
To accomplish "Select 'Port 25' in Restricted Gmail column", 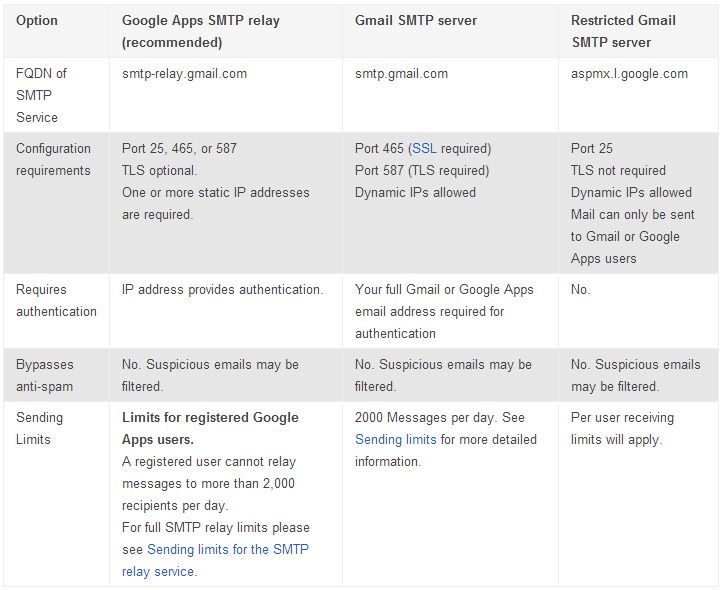I will tap(591, 148).
